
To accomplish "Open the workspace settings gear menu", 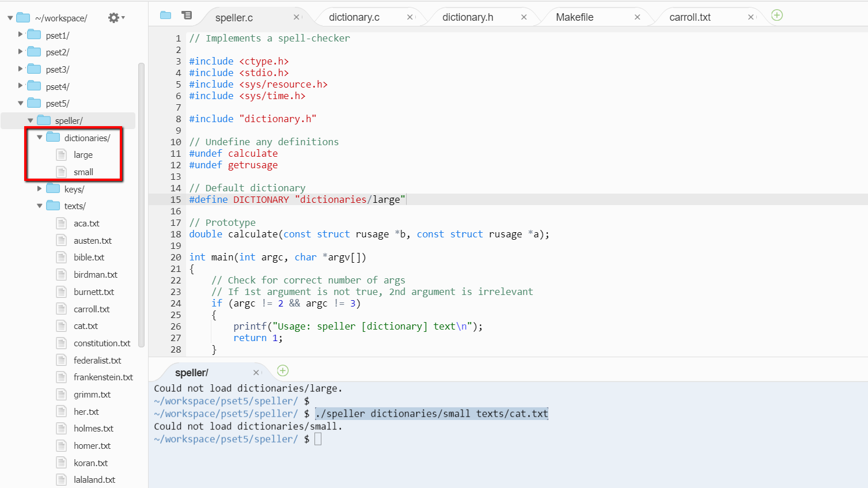I will coord(116,18).
